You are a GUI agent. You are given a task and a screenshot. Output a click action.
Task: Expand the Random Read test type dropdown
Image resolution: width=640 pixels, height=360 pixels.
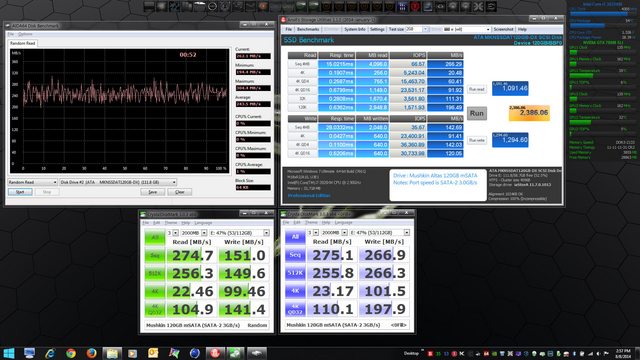32,182
